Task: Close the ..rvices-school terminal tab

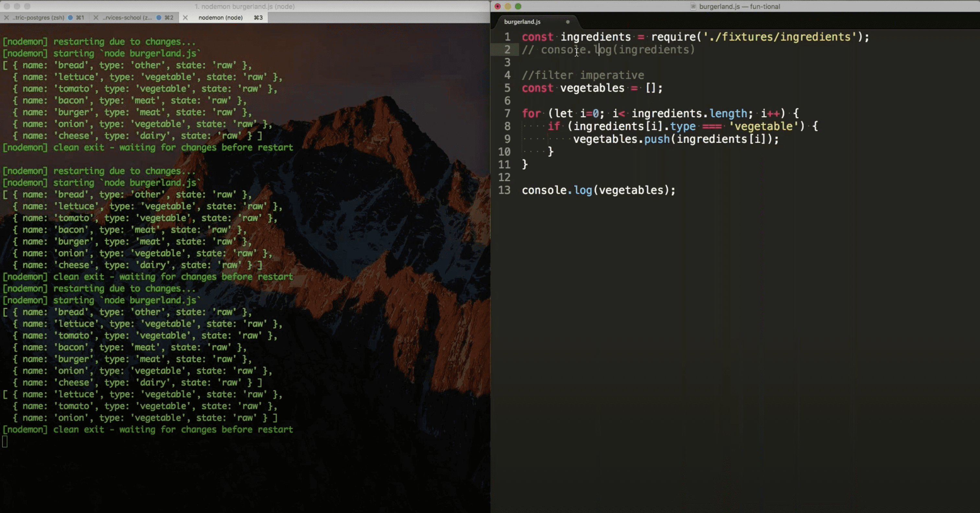Action: pyautogui.click(x=96, y=18)
